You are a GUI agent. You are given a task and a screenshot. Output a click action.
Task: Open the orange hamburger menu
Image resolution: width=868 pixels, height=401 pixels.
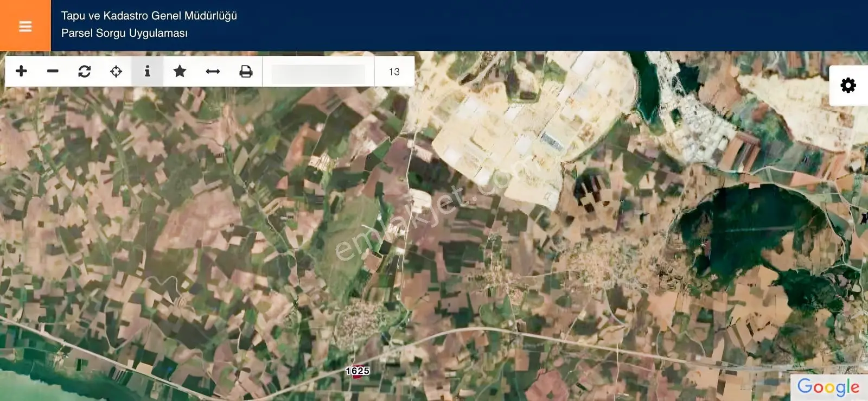pyautogui.click(x=25, y=26)
